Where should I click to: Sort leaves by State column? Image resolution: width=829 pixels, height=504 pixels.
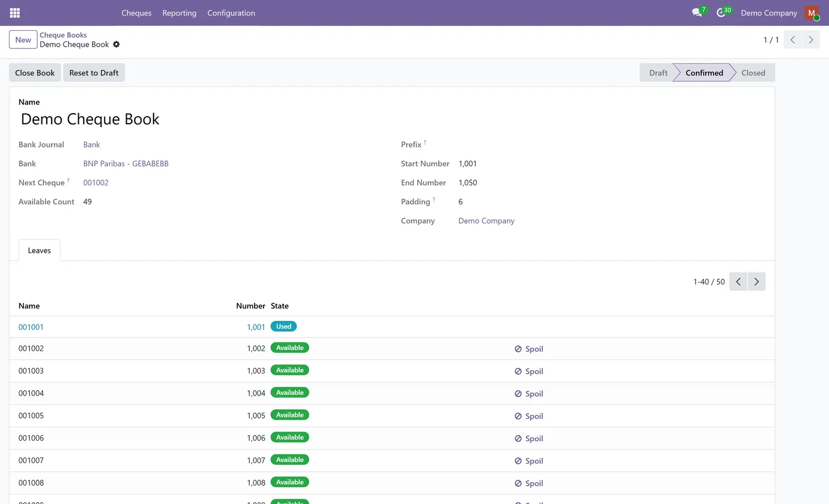(x=279, y=306)
